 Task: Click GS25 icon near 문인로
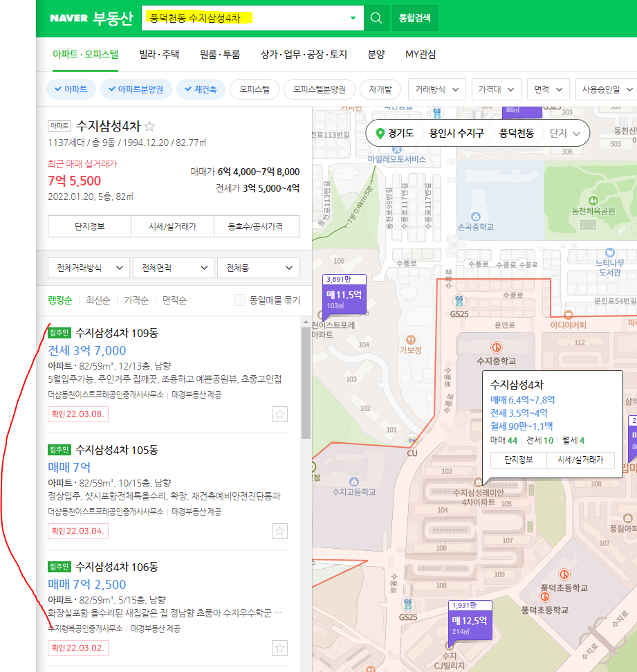coord(459,300)
